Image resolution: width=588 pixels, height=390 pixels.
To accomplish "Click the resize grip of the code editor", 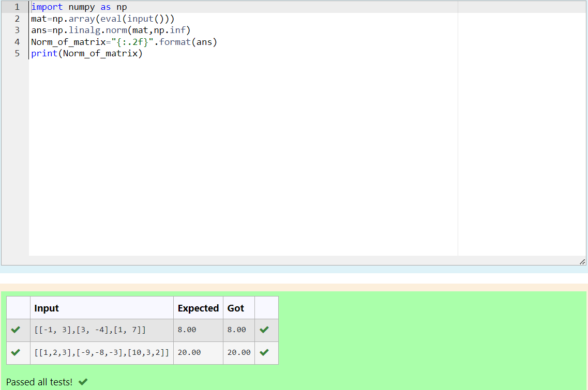I will click(582, 261).
